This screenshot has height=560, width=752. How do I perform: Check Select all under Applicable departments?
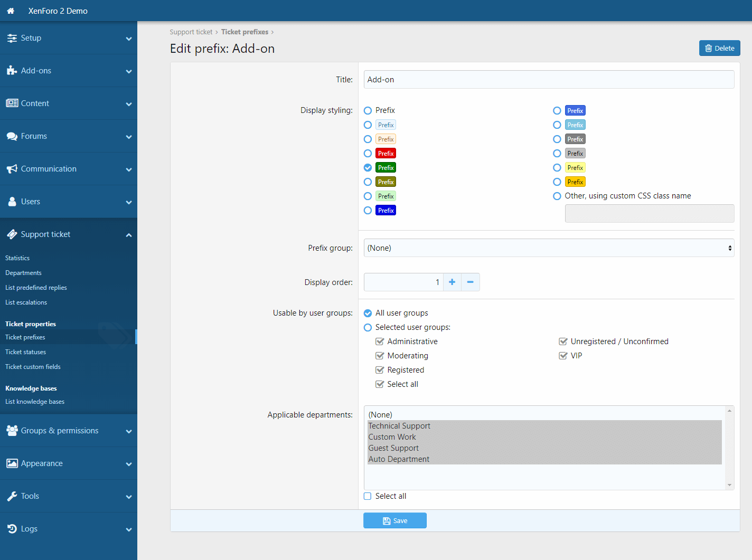(368, 496)
